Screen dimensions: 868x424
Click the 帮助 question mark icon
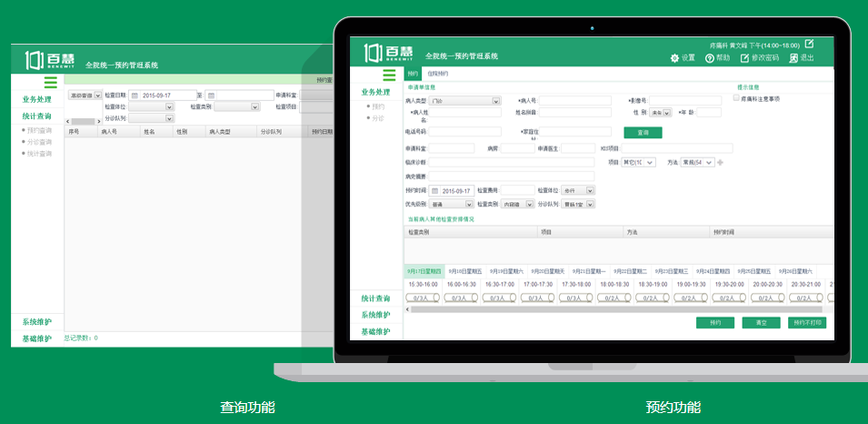click(x=709, y=58)
